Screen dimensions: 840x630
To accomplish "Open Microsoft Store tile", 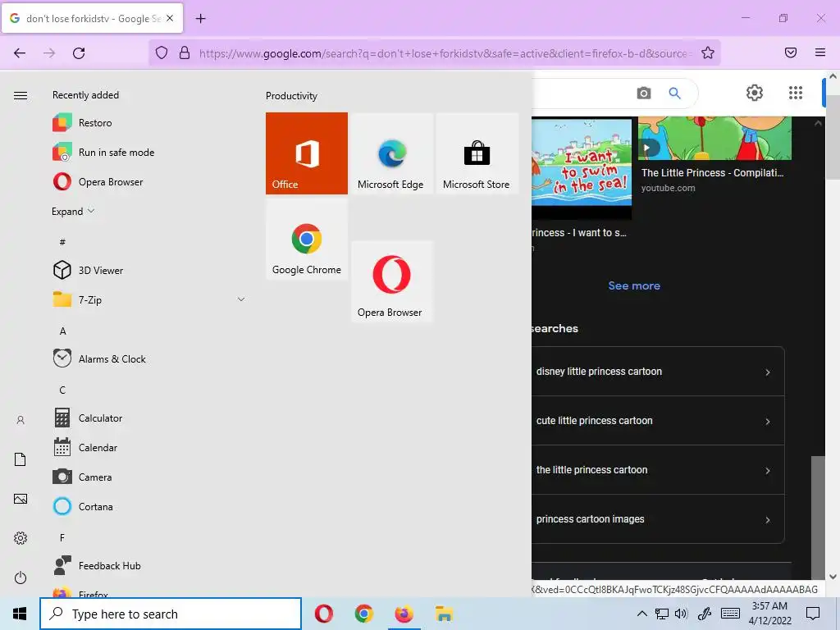I will (477, 153).
